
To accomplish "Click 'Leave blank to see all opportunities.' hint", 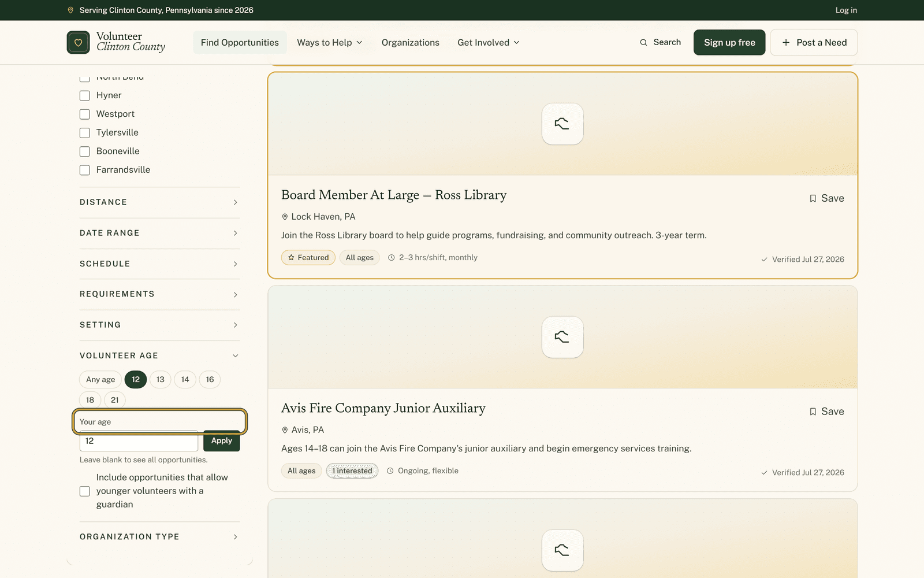I will point(144,460).
